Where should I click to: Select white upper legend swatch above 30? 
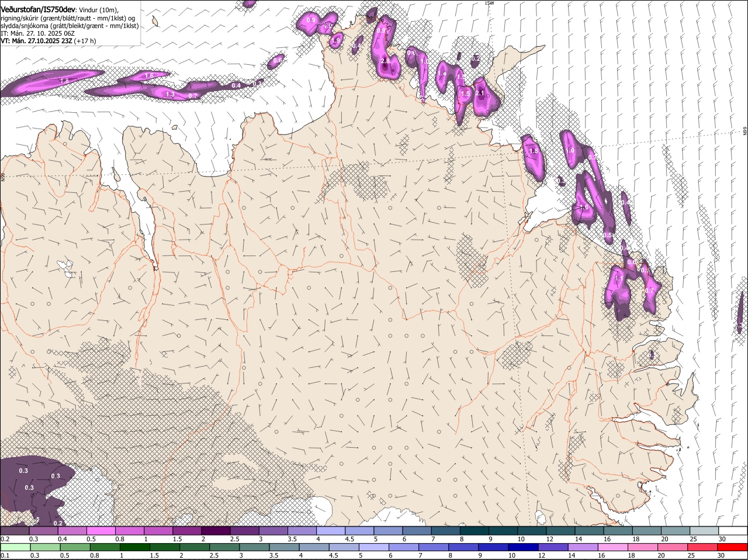tap(733, 531)
